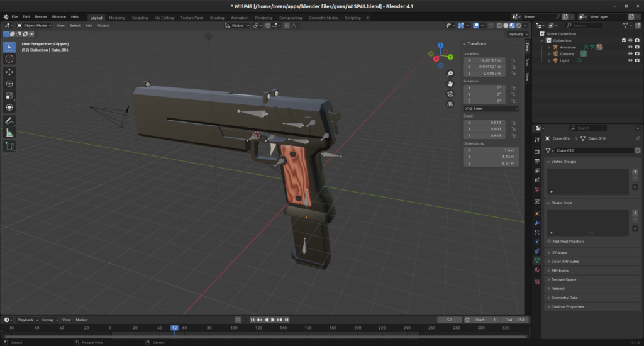The height and width of the screenshot is (346, 644).
Task: Click the blue playhead marker 52
Action: (x=175, y=328)
